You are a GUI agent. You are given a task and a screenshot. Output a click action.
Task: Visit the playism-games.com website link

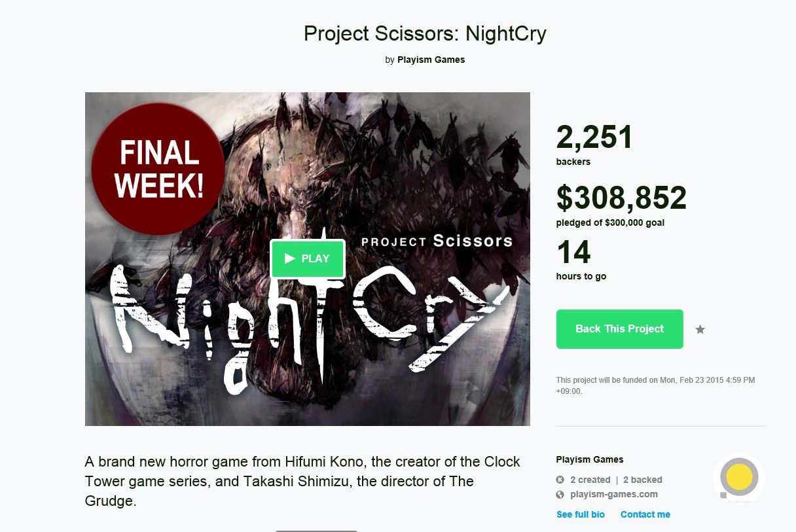[613, 495]
